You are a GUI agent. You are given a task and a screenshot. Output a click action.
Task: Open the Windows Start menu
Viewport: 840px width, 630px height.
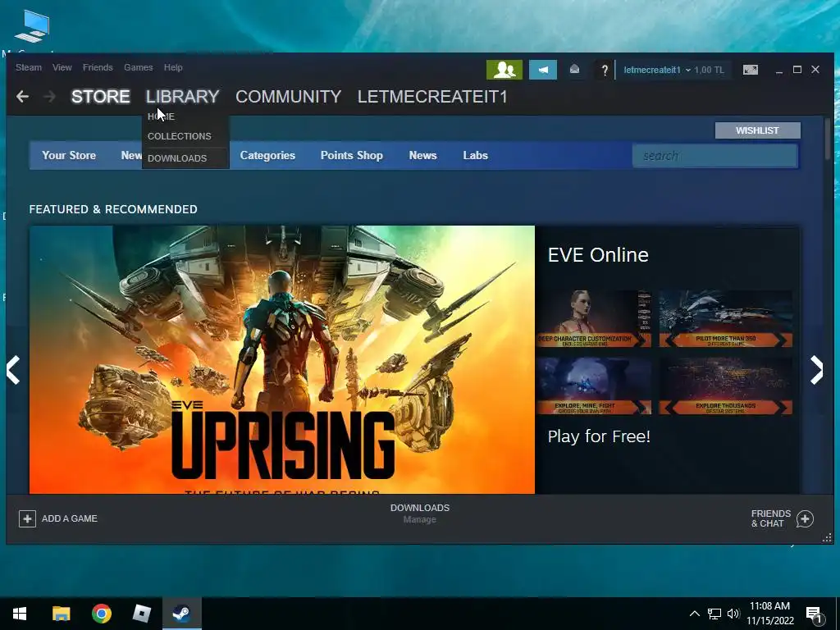(x=20, y=614)
